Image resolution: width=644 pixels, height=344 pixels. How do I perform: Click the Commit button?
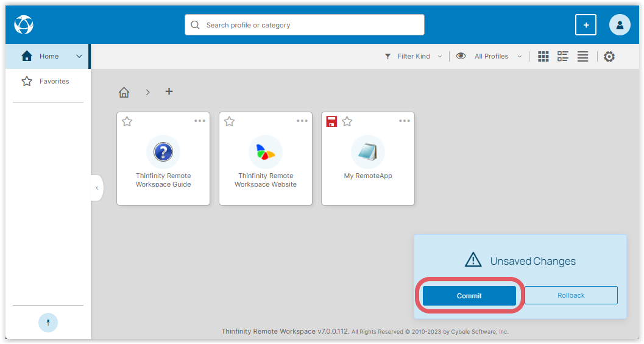(470, 296)
